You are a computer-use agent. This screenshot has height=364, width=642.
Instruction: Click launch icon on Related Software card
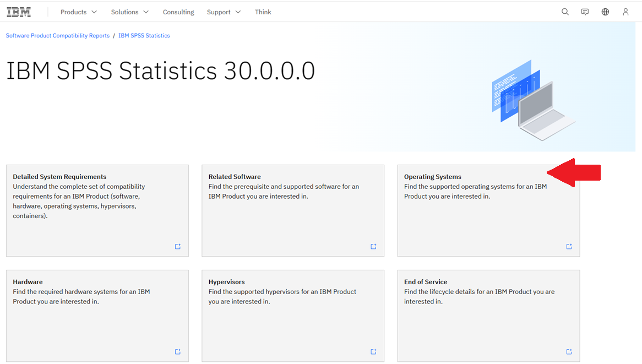point(373,247)
